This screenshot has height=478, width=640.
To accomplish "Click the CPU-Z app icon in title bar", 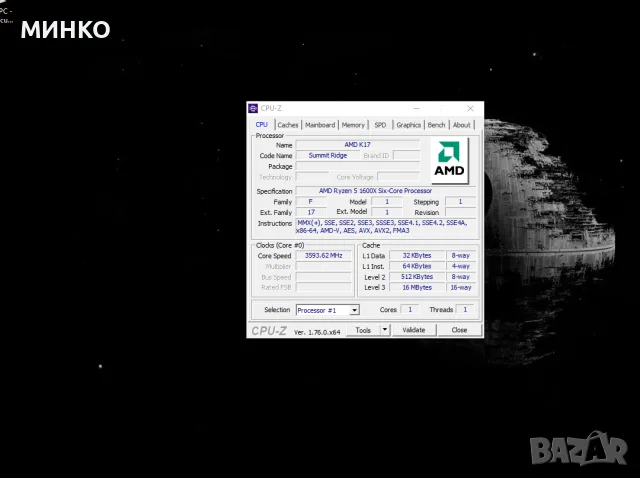I will pos(253,108).
